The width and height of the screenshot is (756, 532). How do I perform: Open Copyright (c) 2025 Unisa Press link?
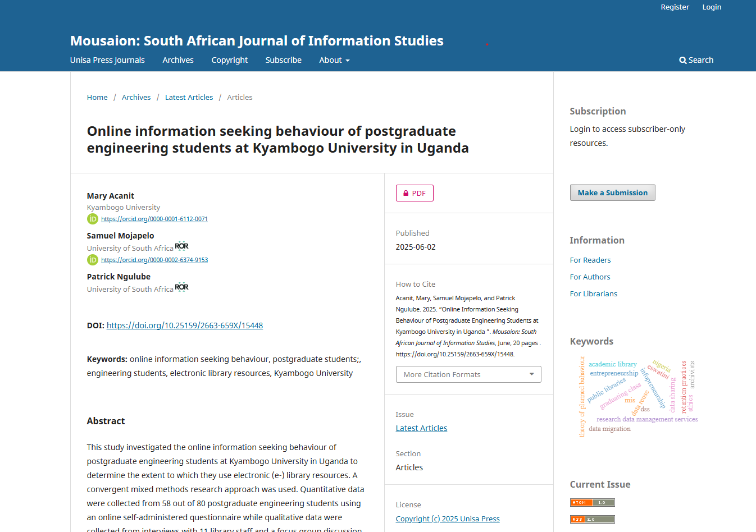(448, 519)
